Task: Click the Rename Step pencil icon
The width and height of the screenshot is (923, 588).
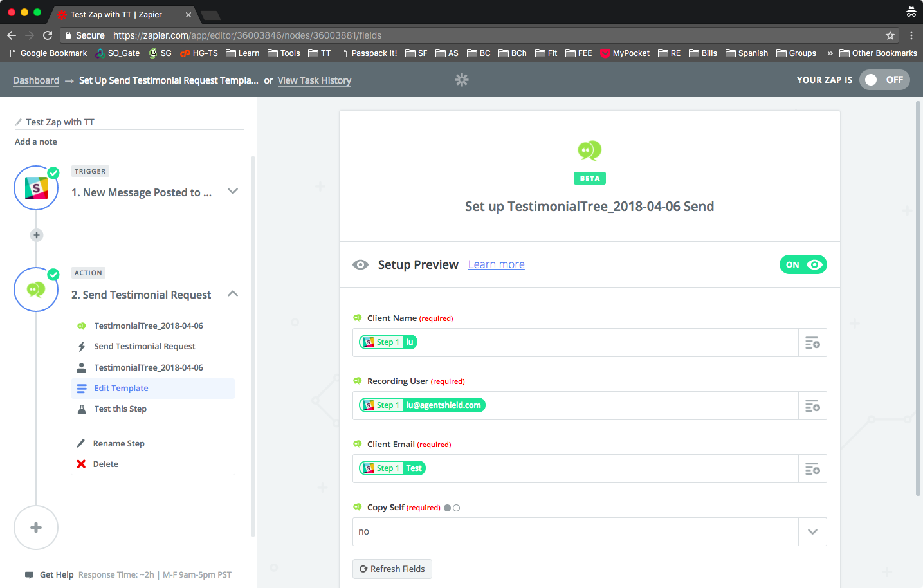Action: [81, 443]
